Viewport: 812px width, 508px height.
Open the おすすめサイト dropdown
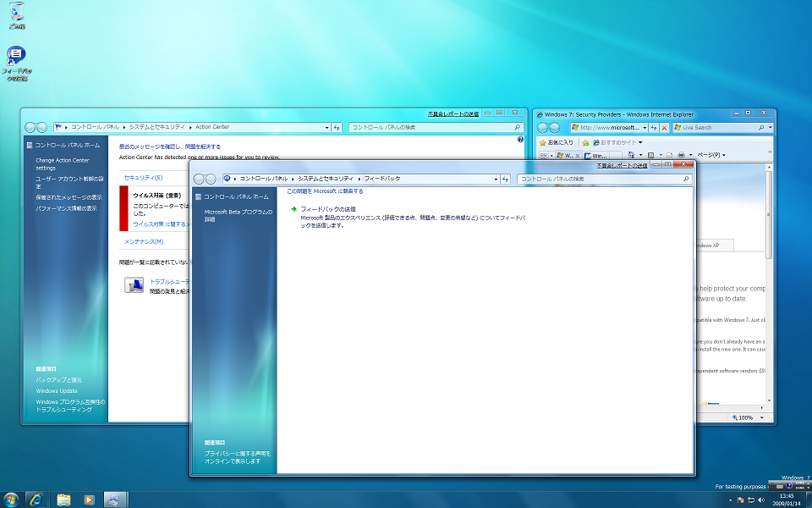point(617,142)
